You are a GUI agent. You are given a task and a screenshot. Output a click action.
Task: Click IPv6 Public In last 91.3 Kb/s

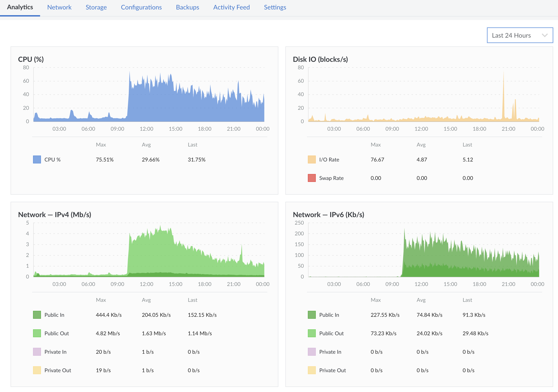(x=474, y=315)
